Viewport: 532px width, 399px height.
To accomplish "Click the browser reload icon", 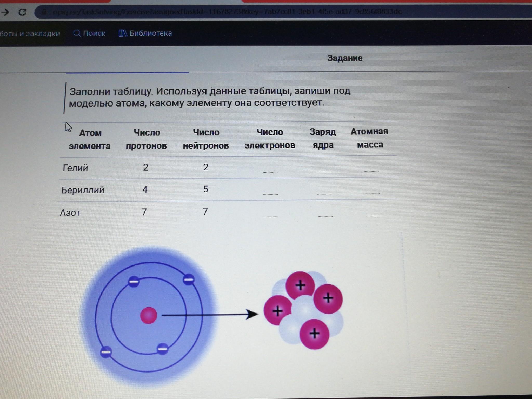I will (23, 12).
